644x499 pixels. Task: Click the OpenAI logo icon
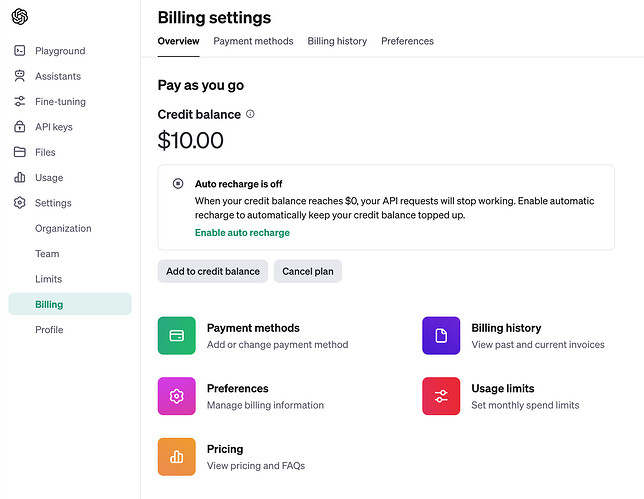pyautogui.click(x=20, y=16)
